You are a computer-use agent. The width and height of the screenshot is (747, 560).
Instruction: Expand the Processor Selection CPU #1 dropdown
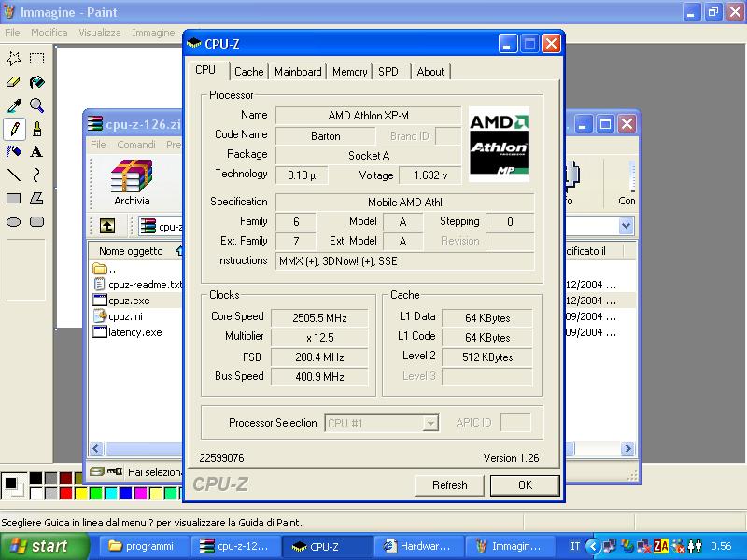430,423
